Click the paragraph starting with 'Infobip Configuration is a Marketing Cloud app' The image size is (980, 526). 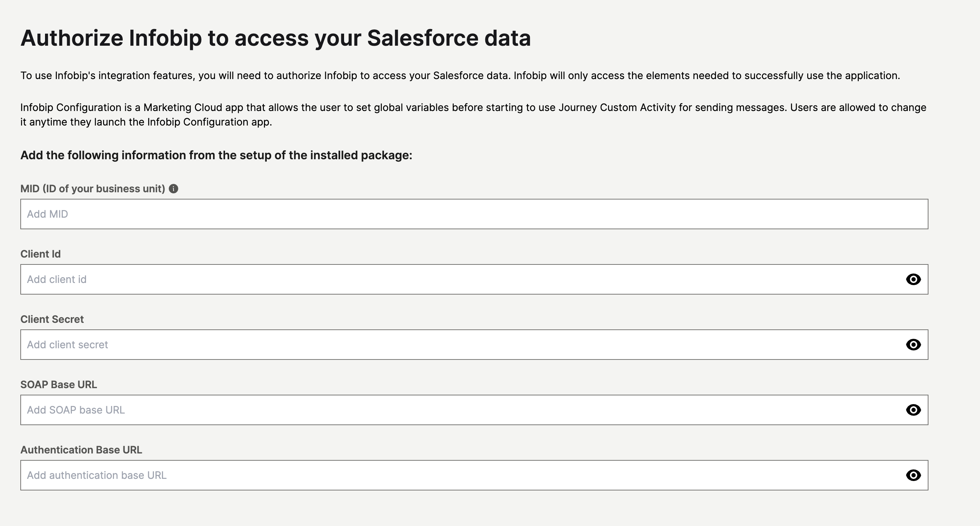click(473, 115)
